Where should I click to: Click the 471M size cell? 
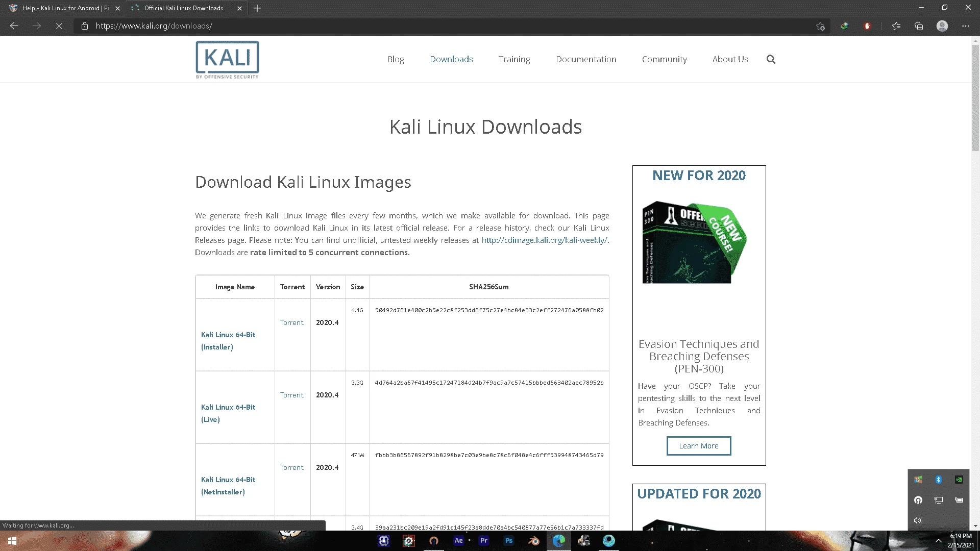pyautogui.click(x=357, y=455)
